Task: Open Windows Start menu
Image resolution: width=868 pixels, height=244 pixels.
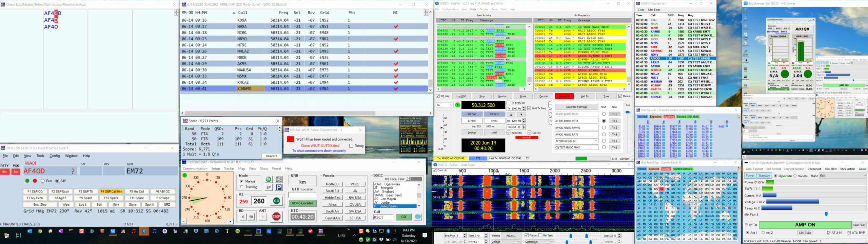Action: tap(6, 235)
